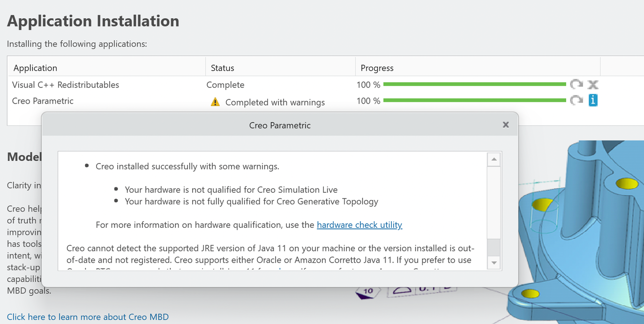Close the Creo Parametric message dialog
The width and height of the screenshot is (644, 324).
pos(506,125)
